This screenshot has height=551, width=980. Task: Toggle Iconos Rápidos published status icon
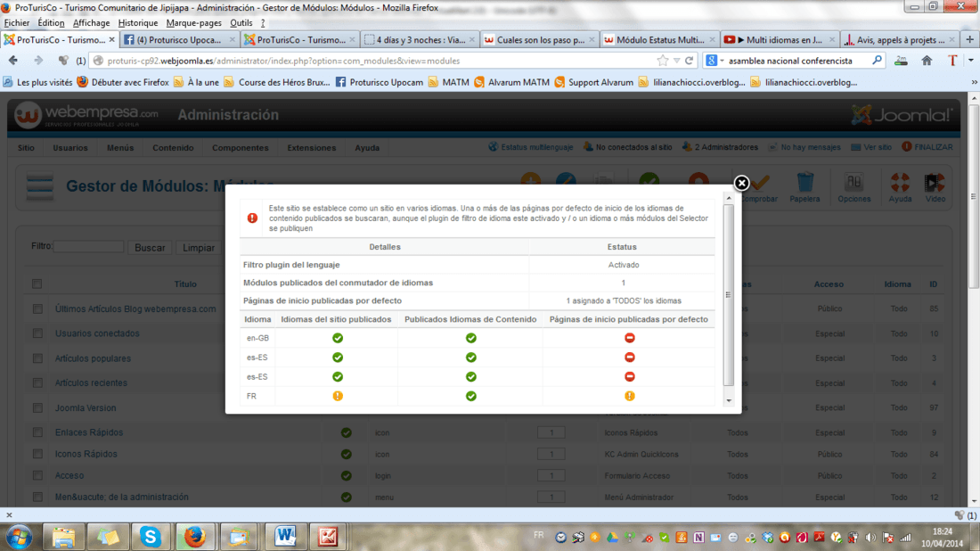(x=347, y=454)
